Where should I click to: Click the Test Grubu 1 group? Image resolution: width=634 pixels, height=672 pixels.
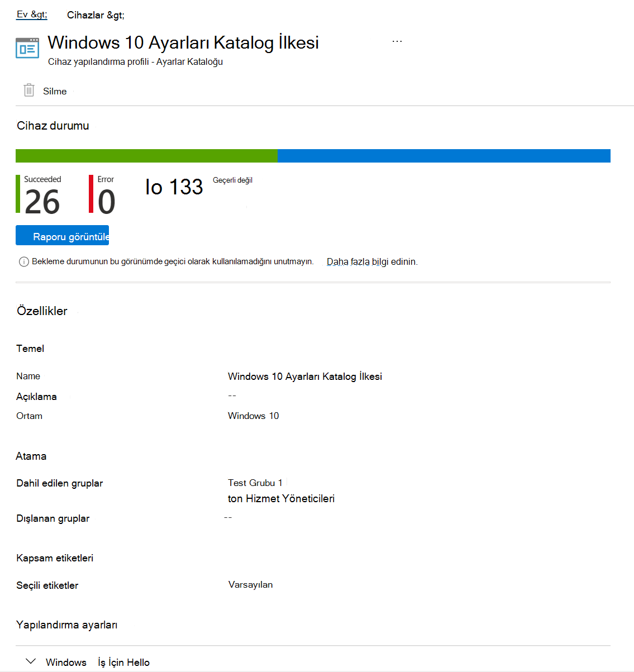click(255, 483)
